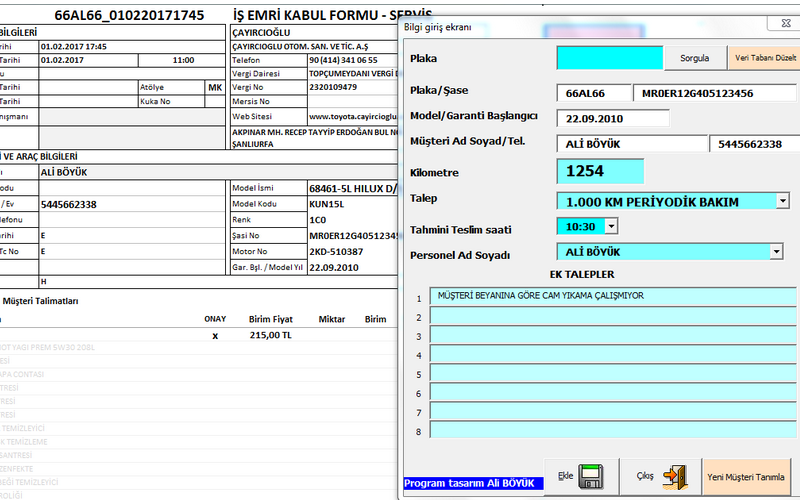Select the chassis number field MR0ER12G405123456
800x500 pixels.
tap(709, 93)
